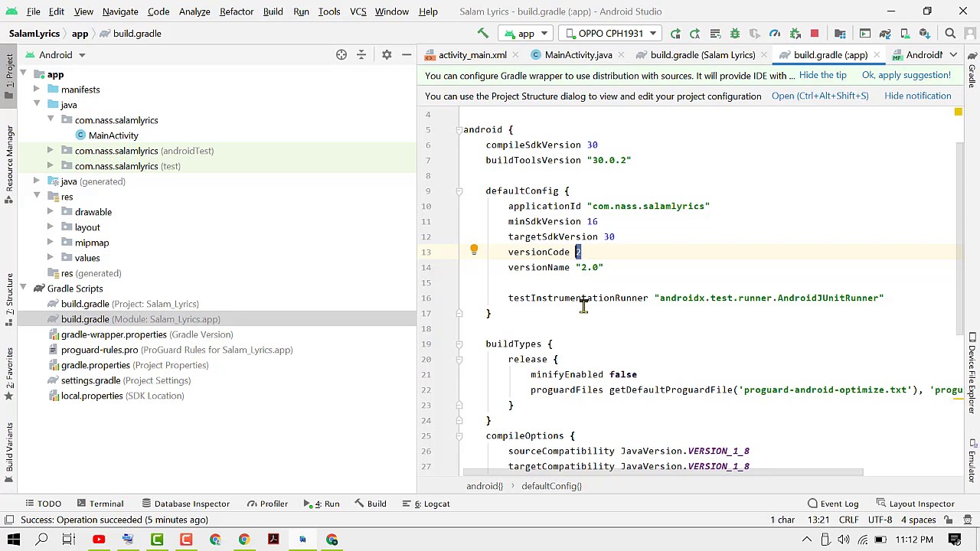Open the Analyze menu

[x=194, y=11]
